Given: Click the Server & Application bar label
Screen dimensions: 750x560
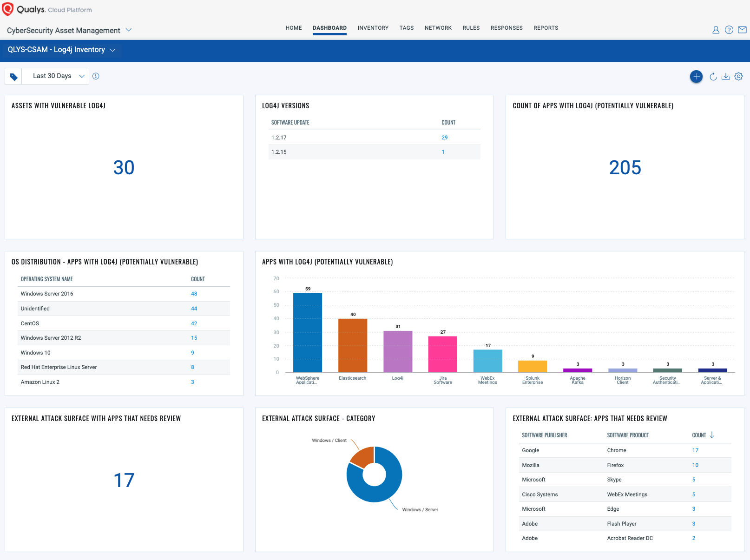Looking at the screenshot, I should pos(712,380).
